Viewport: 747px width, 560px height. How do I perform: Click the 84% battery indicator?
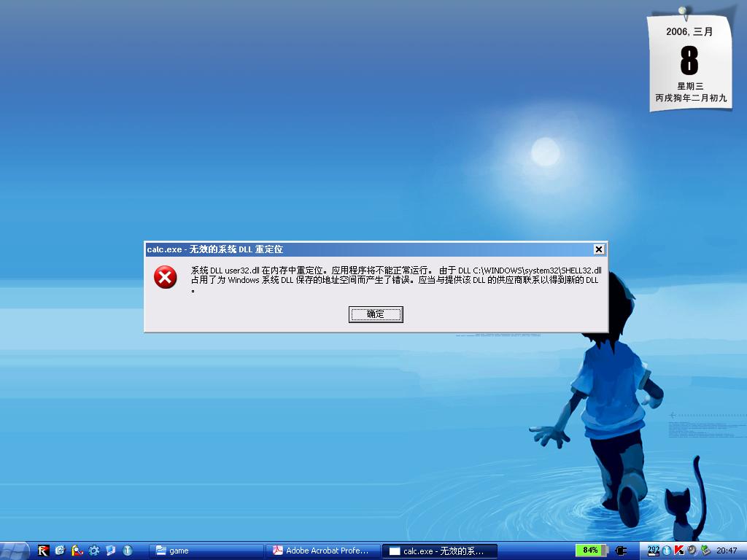point(590,551)
